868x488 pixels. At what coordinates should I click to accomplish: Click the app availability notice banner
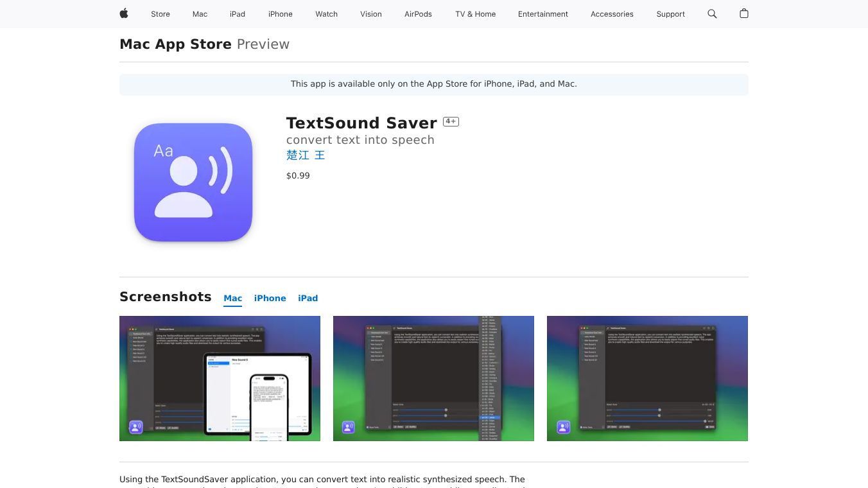point(434,84)
